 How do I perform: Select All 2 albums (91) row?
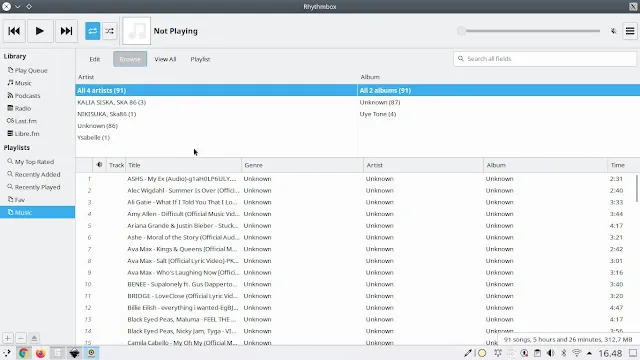[499, 91]
